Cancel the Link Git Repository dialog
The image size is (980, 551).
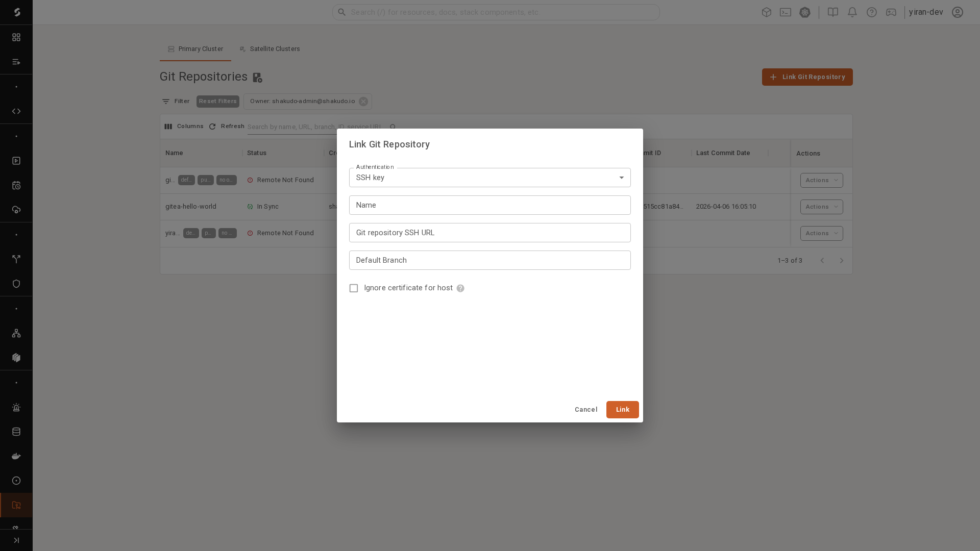586,409
